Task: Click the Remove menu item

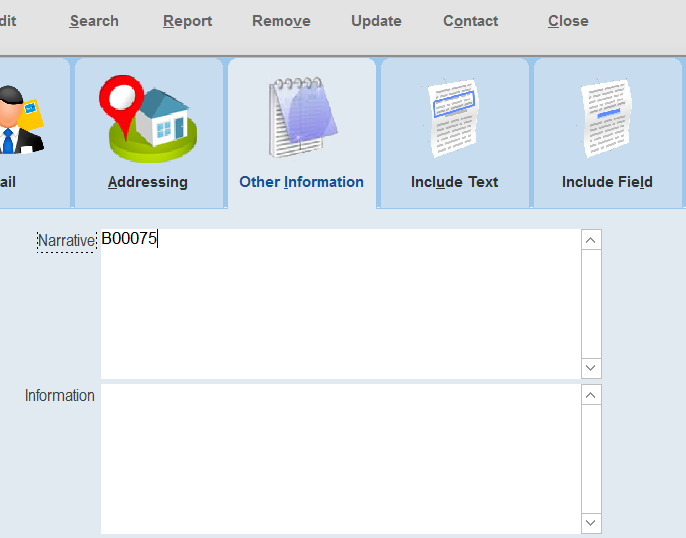Action: (281, 21)
